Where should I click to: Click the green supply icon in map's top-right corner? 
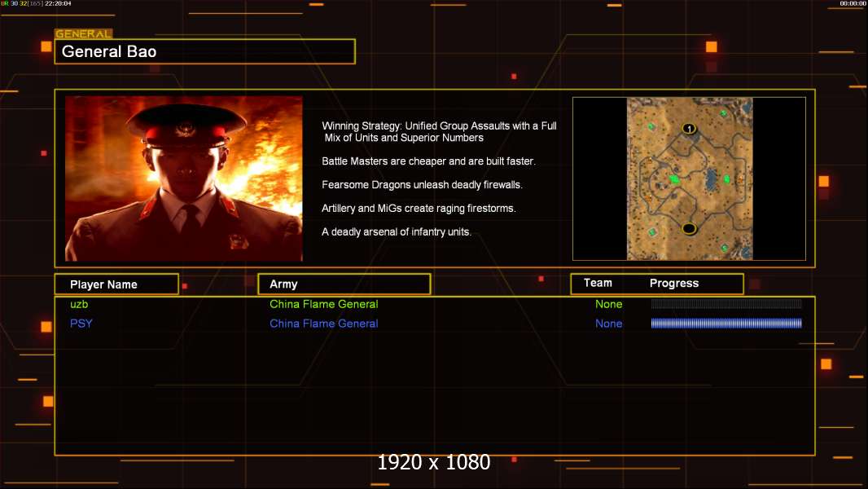723,113
